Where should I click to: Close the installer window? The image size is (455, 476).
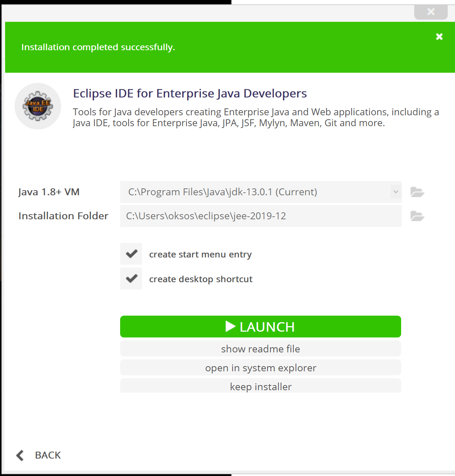(x=431, y=12)
